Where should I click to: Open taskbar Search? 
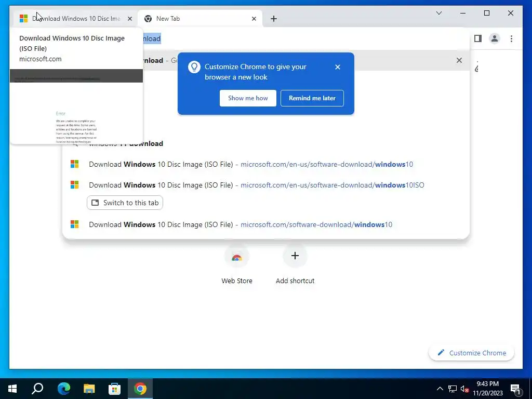[x=37, y=389]
